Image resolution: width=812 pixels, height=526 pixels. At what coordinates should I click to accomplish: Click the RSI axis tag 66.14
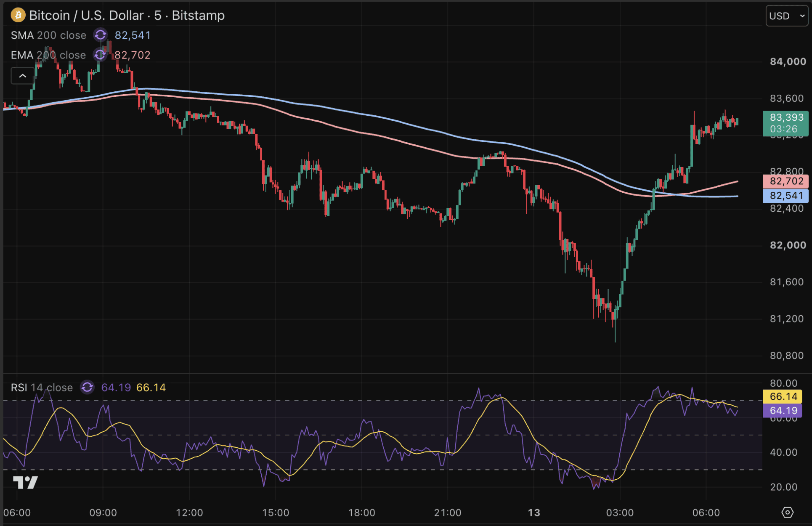pyautogui.click(x=783, y=396)
